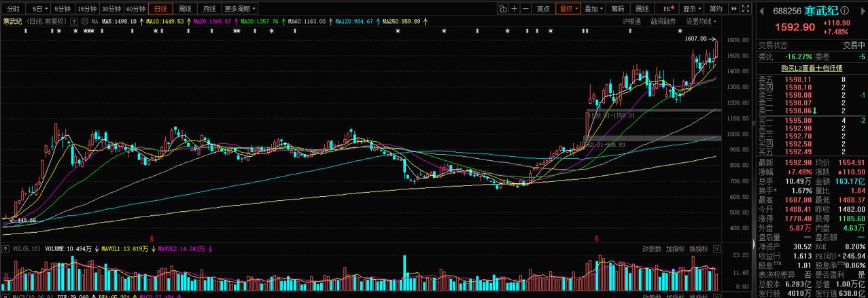Click the MA5 up arrow indicator

pos(141,22)
